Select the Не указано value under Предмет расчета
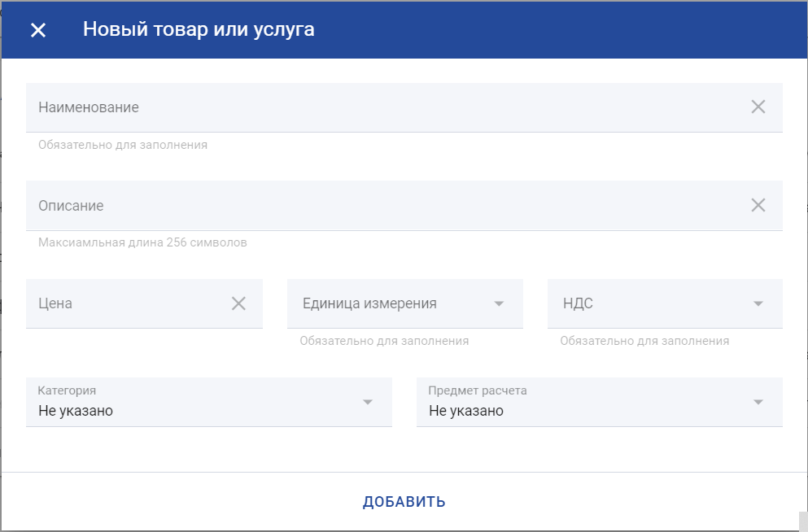Viewport: 808px width, 532px height. click(466, 411)
